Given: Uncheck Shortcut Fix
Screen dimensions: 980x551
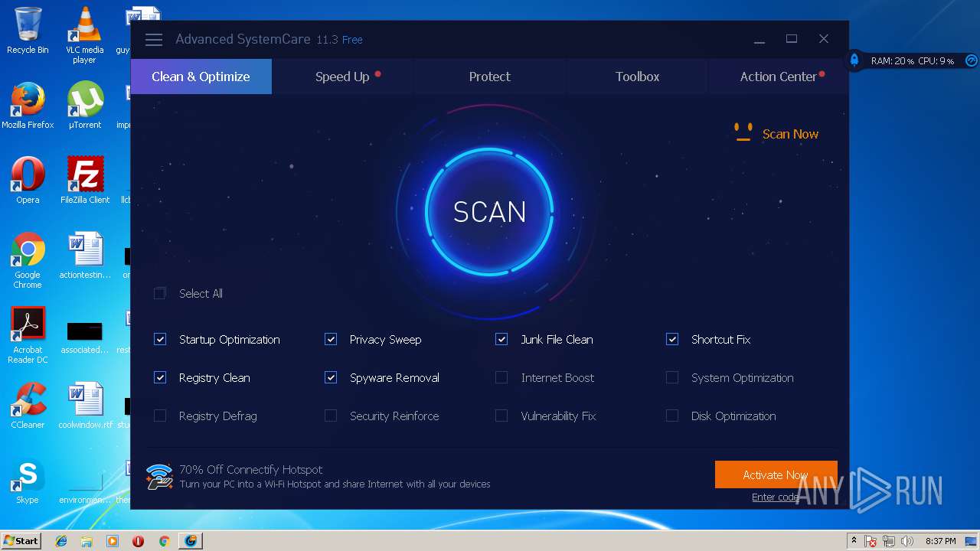Looking at the screenshot, I should [x=672, y=339].
